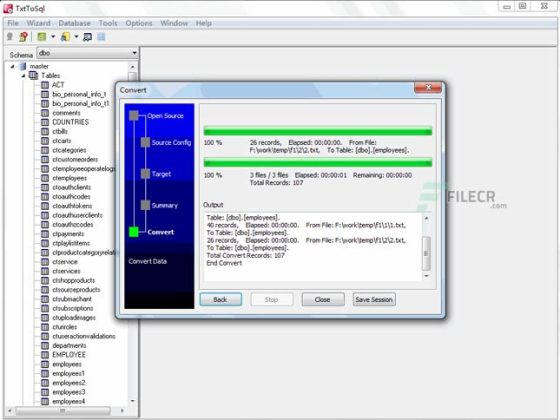Go to Open Source wizard step
The image size is (560, 420).
(x=165, y=116)
